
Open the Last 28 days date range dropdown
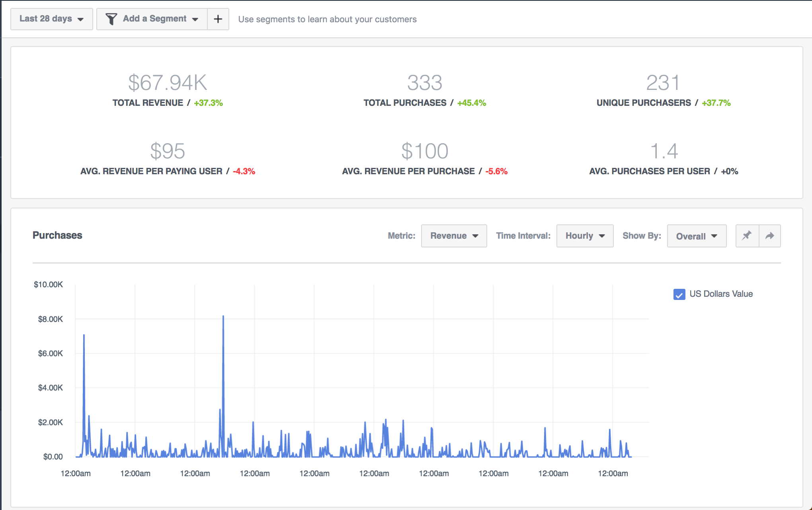51,19
